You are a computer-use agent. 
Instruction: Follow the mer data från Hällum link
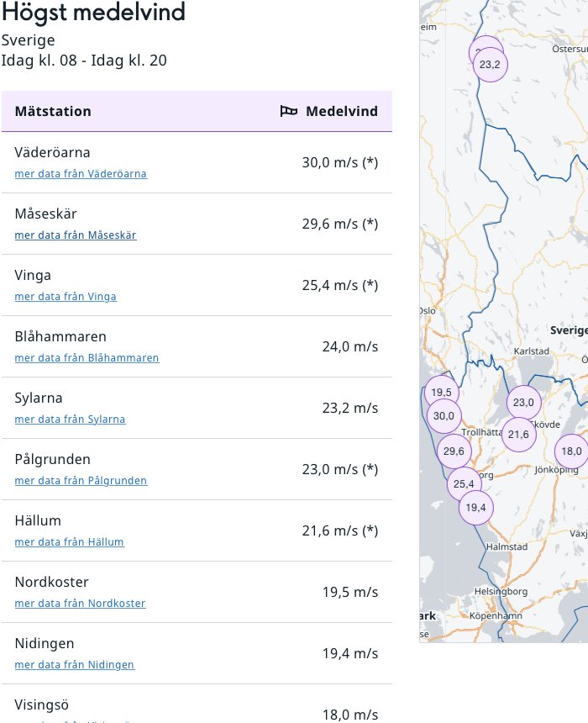coord(69,542)
